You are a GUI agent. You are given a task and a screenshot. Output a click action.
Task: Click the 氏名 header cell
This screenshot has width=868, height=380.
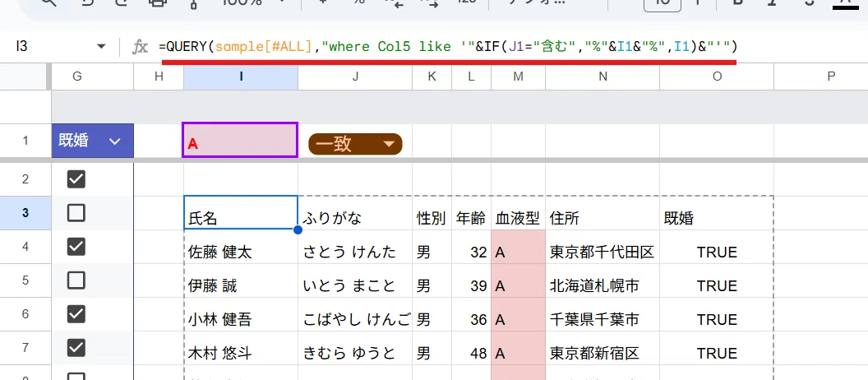pos(241,213)
